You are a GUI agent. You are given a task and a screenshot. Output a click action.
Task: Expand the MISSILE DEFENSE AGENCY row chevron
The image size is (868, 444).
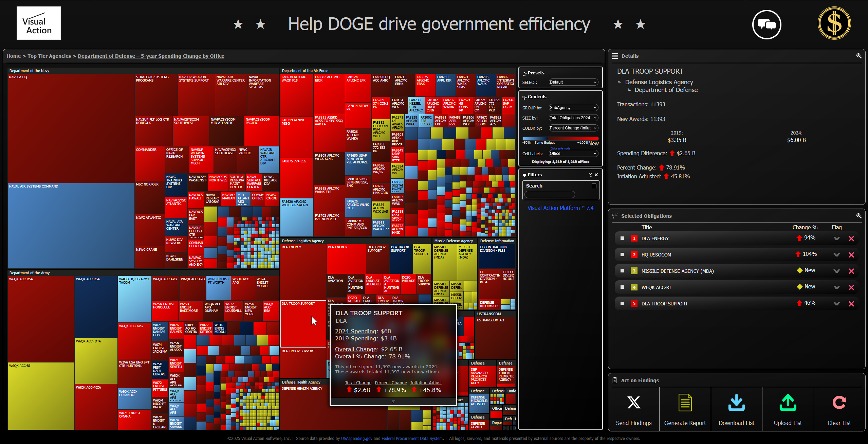(836, 271)
